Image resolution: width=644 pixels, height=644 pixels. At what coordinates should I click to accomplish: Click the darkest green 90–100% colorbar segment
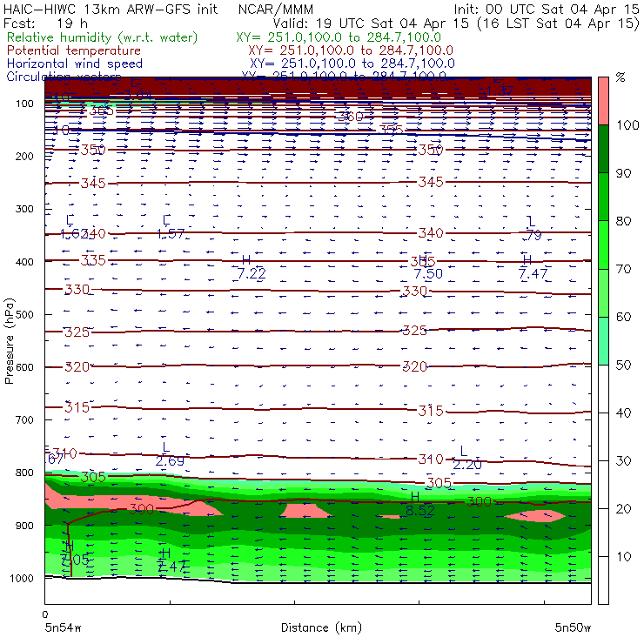coord(603,148)
